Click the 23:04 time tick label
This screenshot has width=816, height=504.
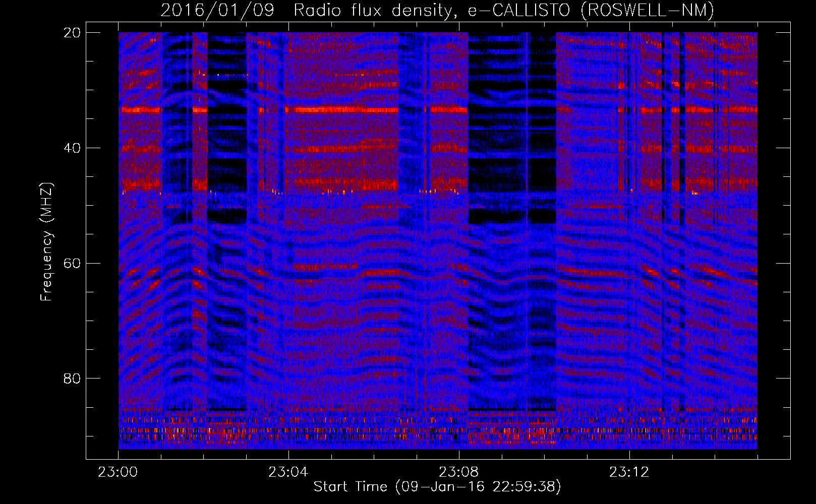coord(288,472)
